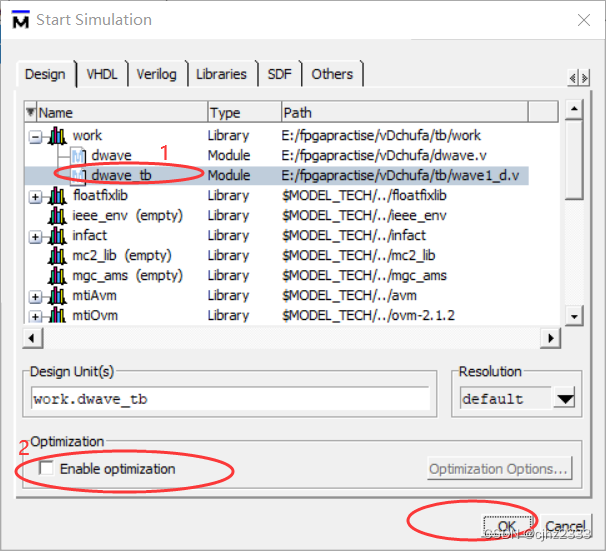The width and height of the screenshot is (606, 551).
Task: Click the Resolution default value field
Action: [506, 398]
